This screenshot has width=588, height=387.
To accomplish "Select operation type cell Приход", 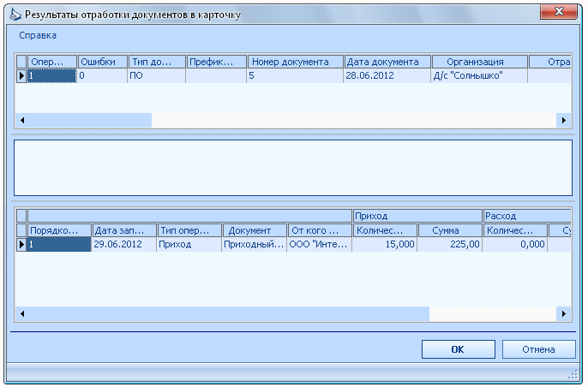I will (x=189, y=244).
